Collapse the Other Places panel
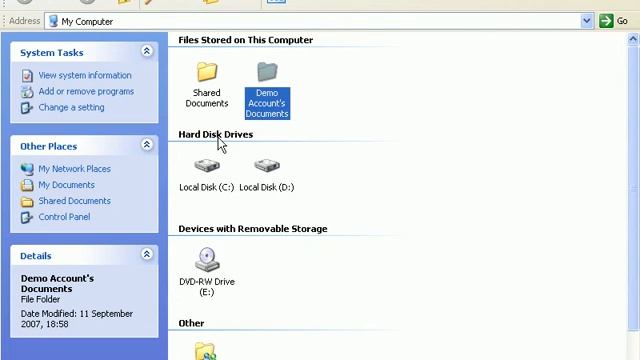The width and height of the screenshot is (640, 360). [147, 144]
